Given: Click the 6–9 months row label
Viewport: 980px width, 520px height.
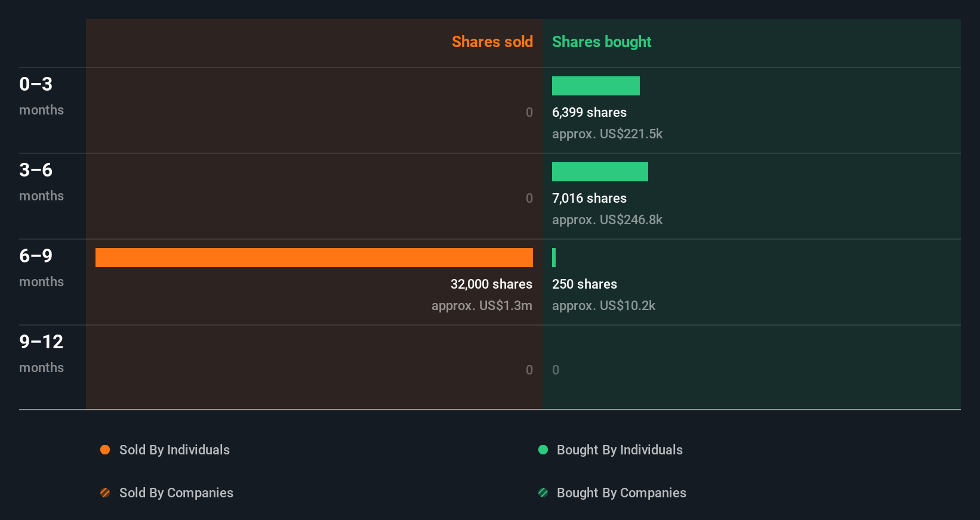Looking at the screenshot, I should point(41,267).
